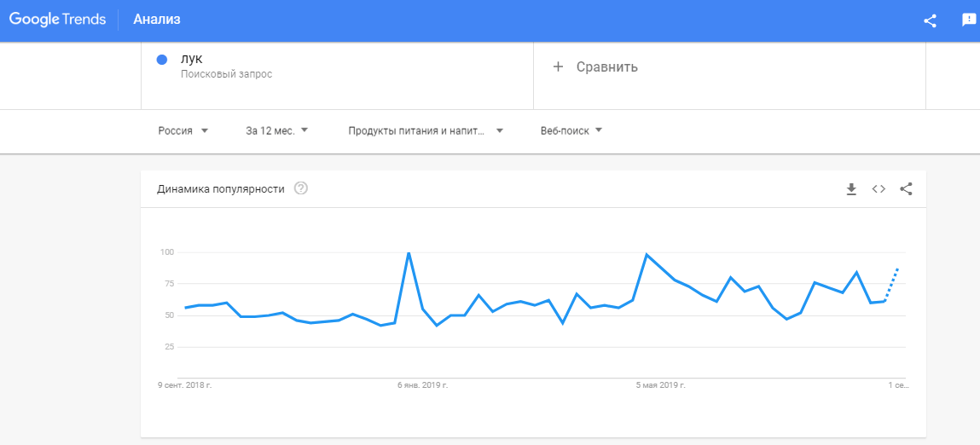Open the embed code icon for the chart

click(879, 189)
